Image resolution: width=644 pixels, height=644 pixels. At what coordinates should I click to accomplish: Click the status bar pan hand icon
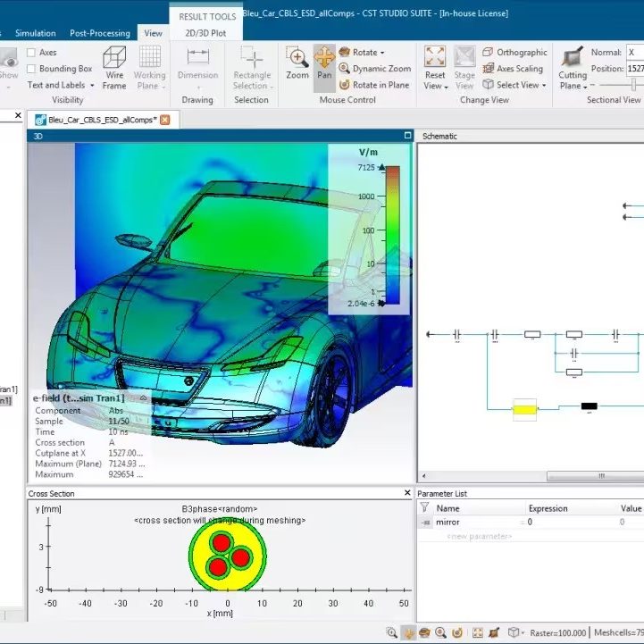point(407,632)
